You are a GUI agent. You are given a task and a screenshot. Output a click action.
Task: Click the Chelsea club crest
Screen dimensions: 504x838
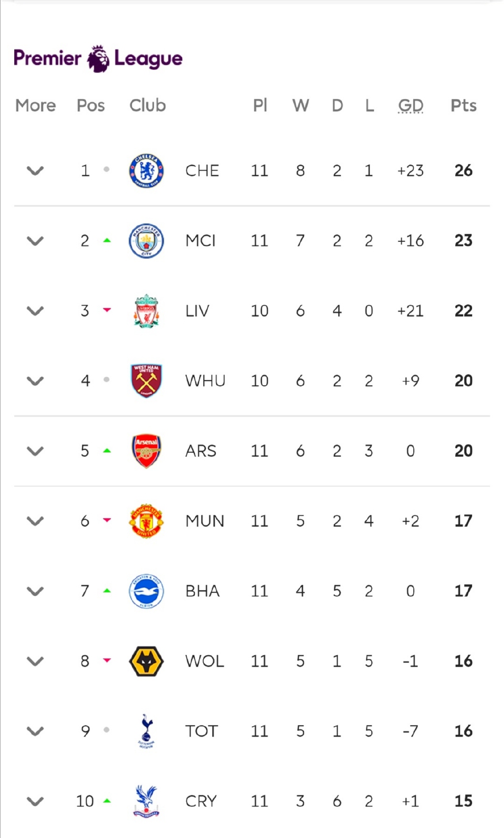tap(146, 171)
